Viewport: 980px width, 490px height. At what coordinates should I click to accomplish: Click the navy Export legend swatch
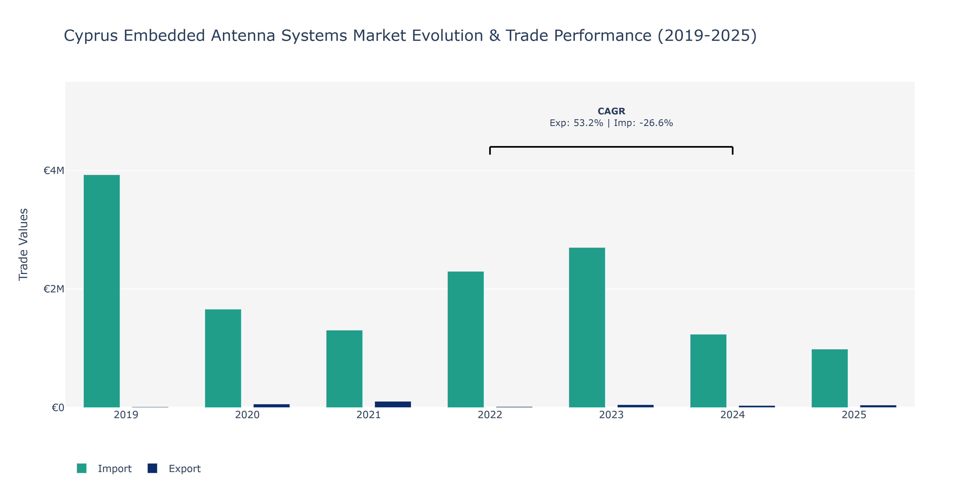pos(152,468)
